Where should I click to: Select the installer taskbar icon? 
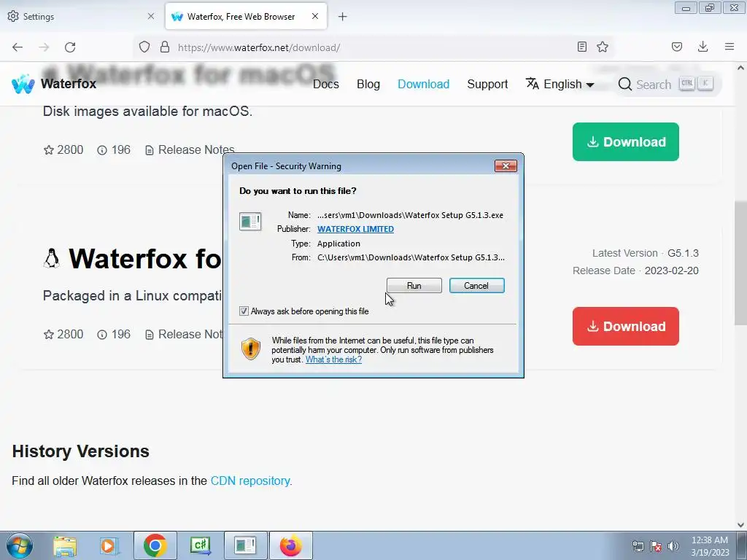click(245, 545)
